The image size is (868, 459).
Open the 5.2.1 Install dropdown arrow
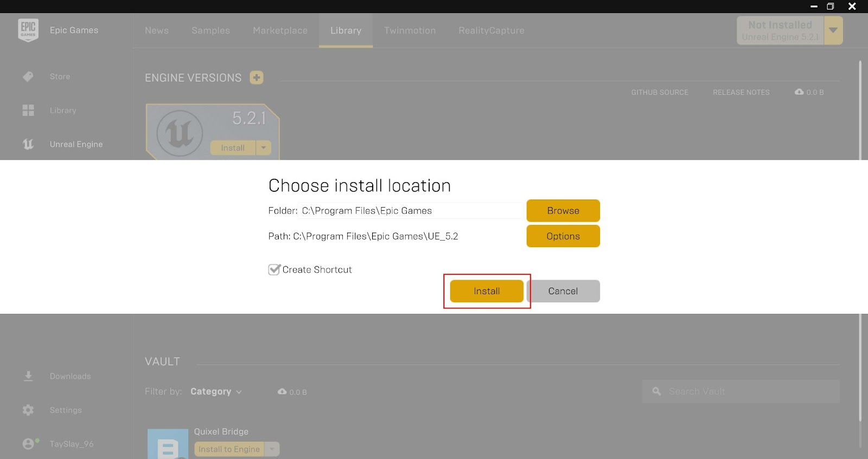[x=264, y=148]
